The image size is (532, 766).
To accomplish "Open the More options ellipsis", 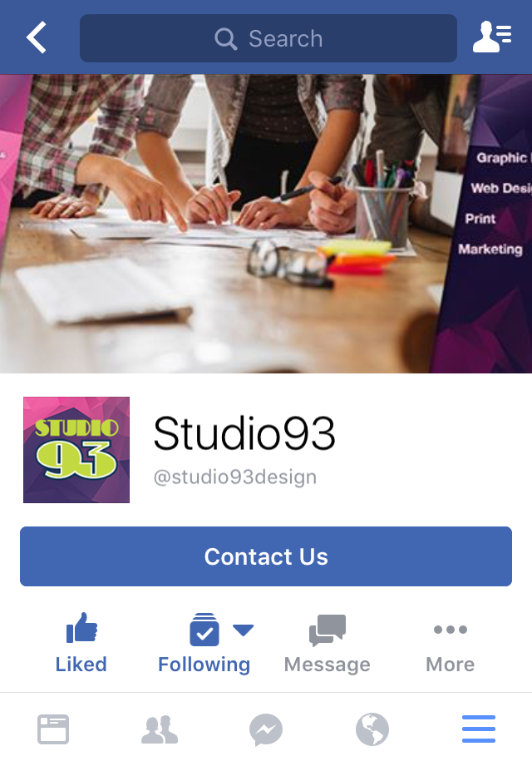I will tap(450, 643).
